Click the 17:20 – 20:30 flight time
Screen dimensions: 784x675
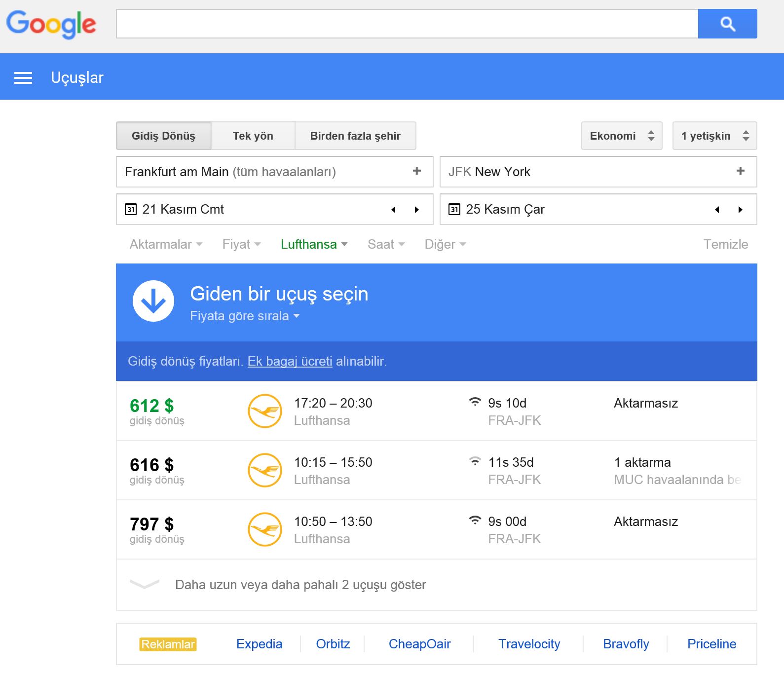coord(333,403)
